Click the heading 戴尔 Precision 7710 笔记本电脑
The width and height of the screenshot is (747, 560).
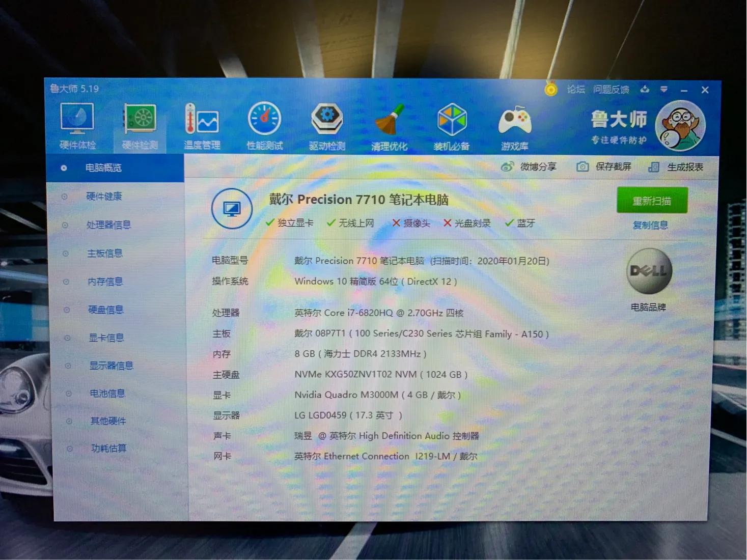[x=358, y=199]
